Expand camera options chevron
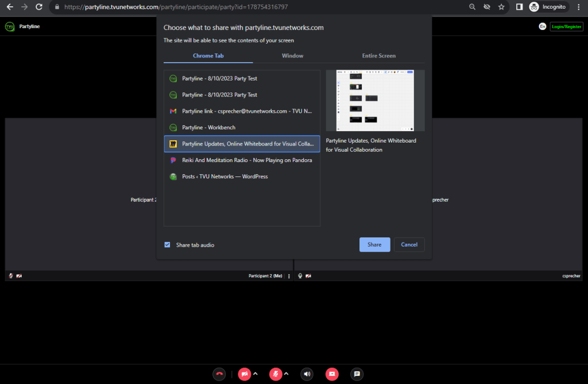 (x=256, y=374)
